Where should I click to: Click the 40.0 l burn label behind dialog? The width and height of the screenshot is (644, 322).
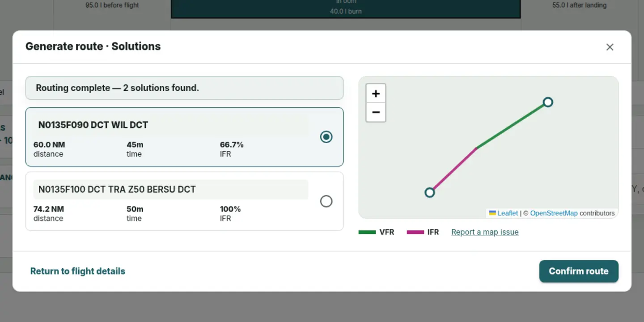(x=346, y=11)
